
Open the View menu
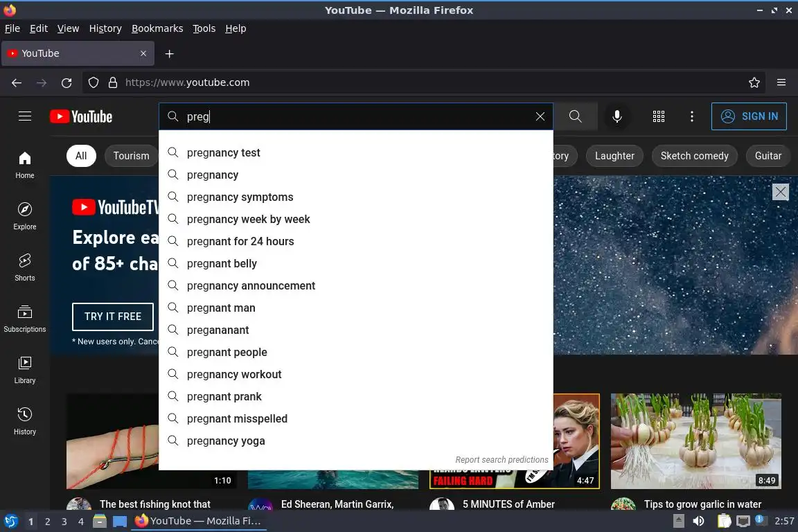[68, 28]
